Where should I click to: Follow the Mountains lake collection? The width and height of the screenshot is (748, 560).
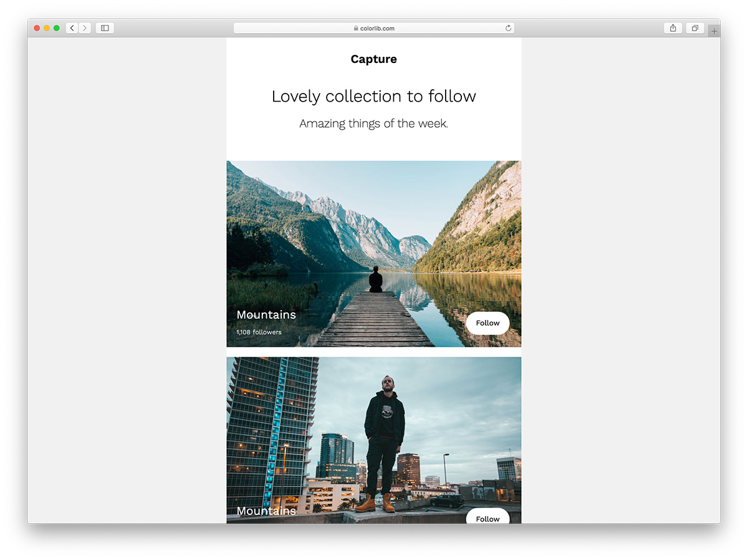click(x=487, y=323)
